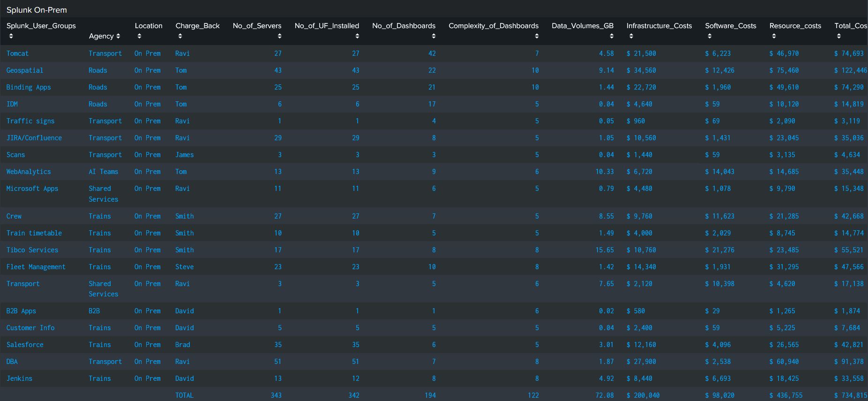The image size is (868, 401).
Task: Click the B2B Apps user group
Action: coord(21,311)
